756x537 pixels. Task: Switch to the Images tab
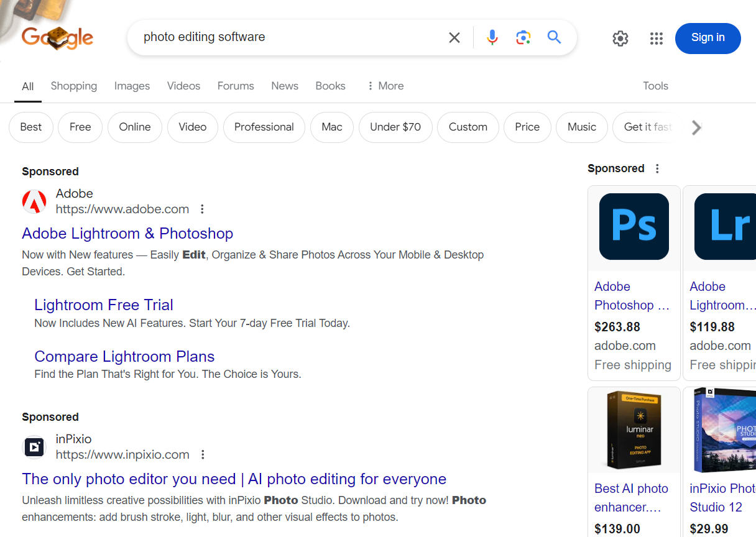point(132,86)
